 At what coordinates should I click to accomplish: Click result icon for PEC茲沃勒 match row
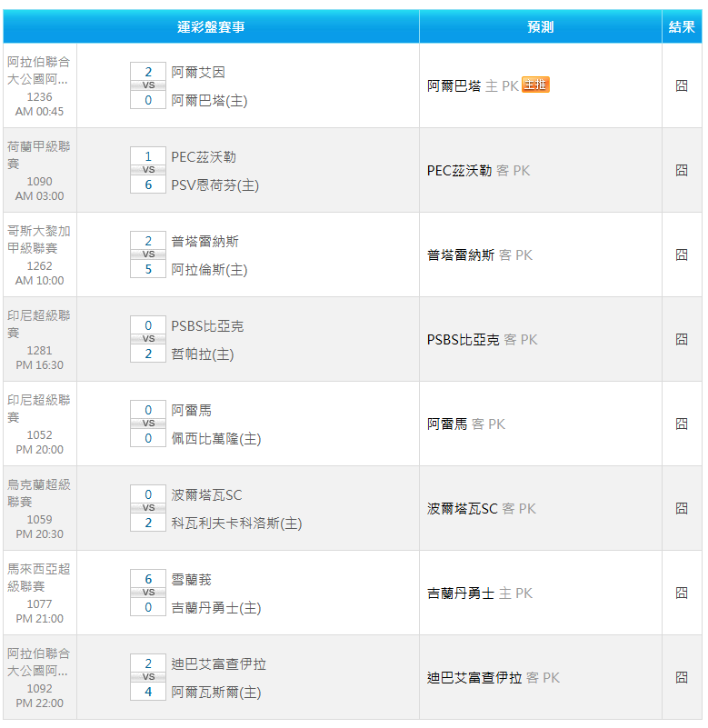(x=682, y=170)
